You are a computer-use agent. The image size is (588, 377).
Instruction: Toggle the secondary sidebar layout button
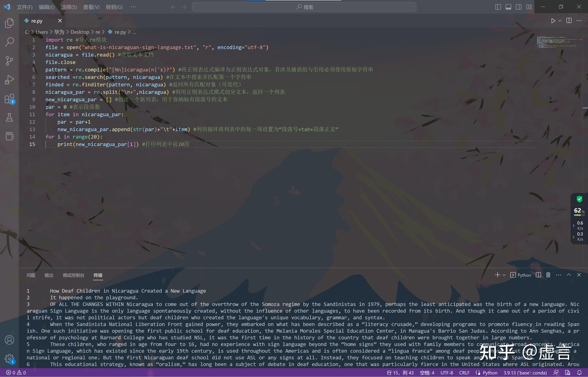pos(519,7)
